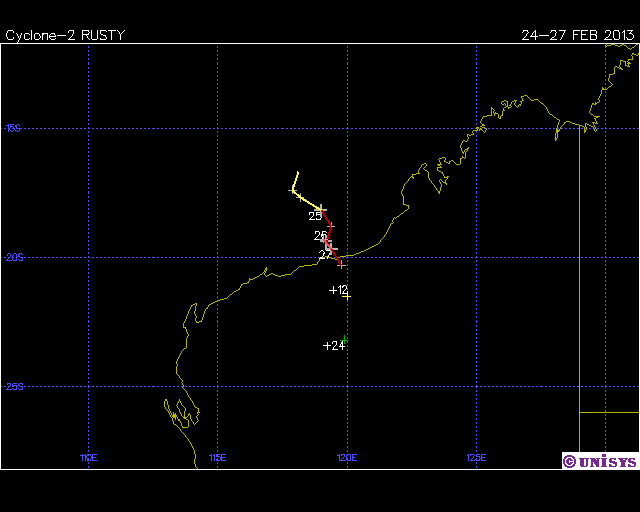Click the UNISYS copyright logo
Image resolution: width=640 pixels, height=512 pixels.
pos(599,461)
